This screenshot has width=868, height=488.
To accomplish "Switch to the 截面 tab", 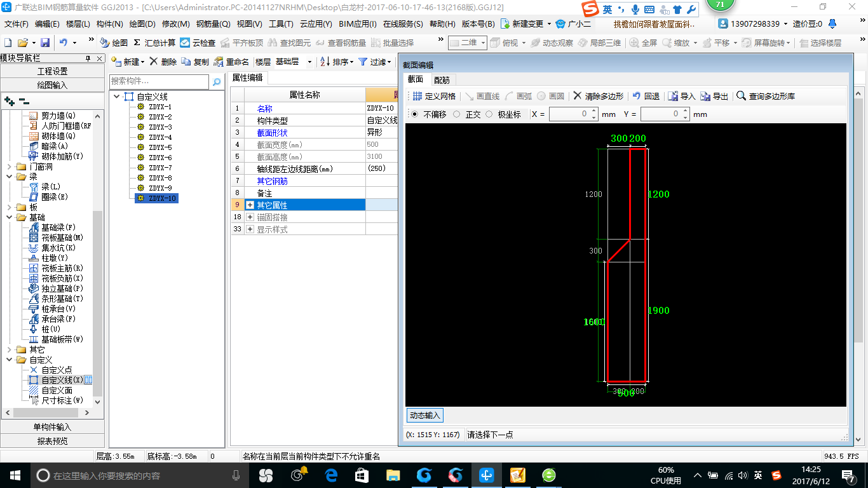I will click(416, 79).
